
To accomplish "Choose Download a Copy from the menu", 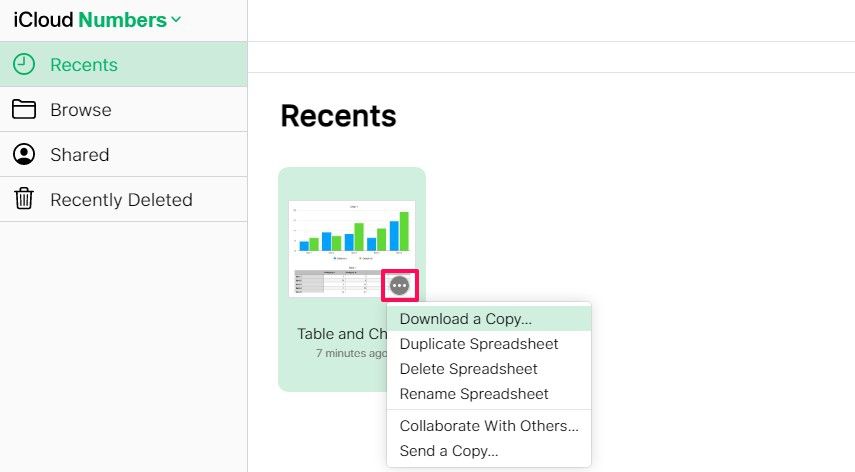I will [x=466, y=319].
